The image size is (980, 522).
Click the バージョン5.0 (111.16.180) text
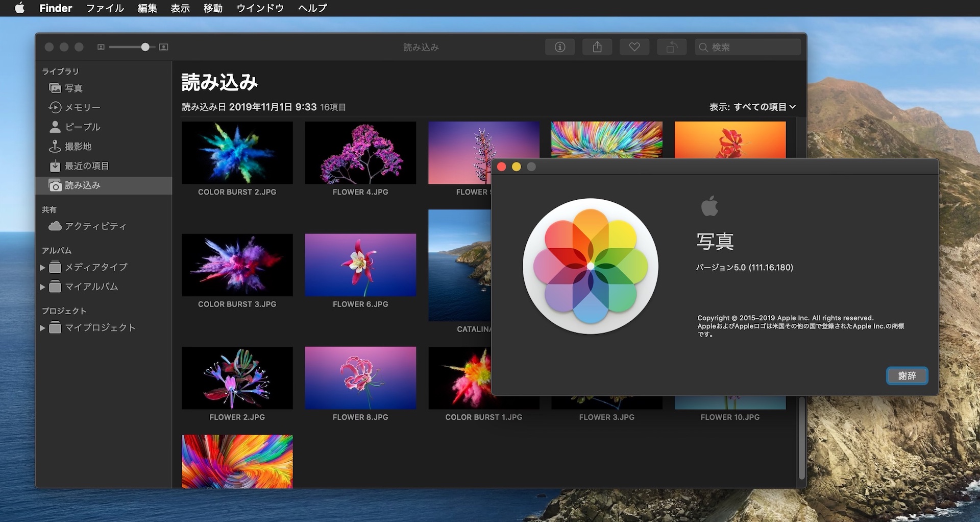pyautogui.click(x=745, y=267)
